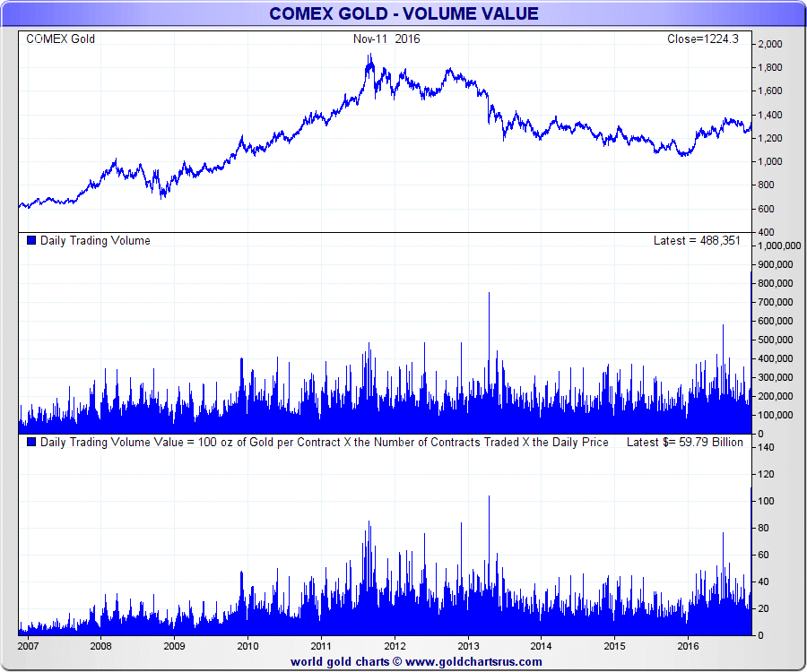Click the 300,000 volume axis label
Image resolution: width=807 pixels, height=672 pixels.
tap(776, 377)
